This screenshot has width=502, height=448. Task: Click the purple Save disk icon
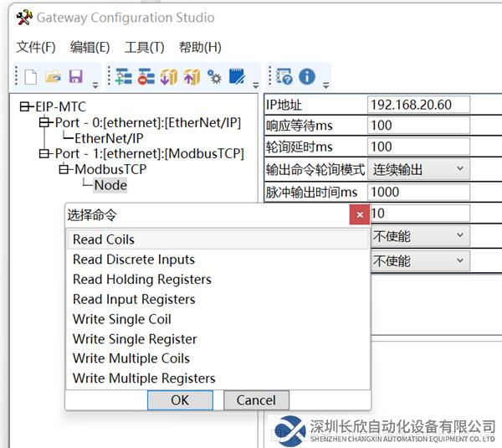75,77
